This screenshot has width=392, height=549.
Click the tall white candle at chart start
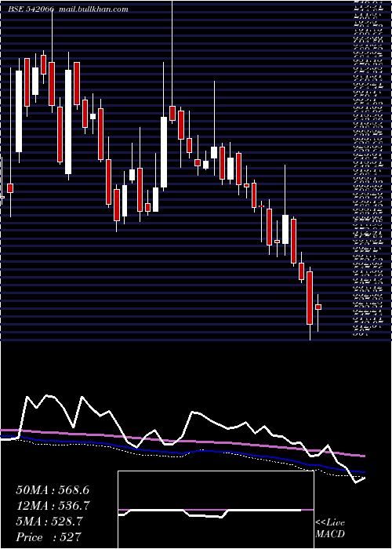click(19, 111)
